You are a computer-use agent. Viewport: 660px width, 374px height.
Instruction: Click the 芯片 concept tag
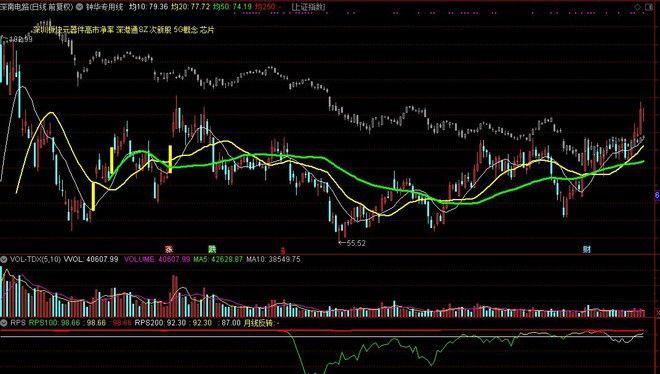(207, 30)
